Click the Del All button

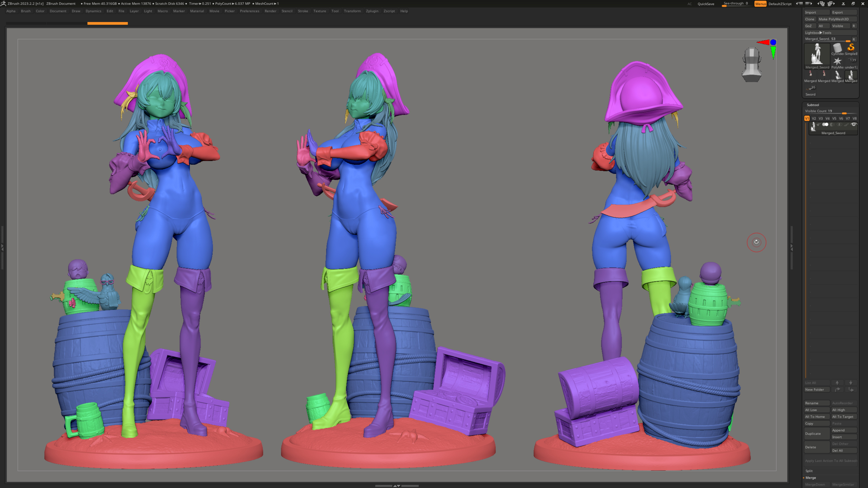pos(844,451)
